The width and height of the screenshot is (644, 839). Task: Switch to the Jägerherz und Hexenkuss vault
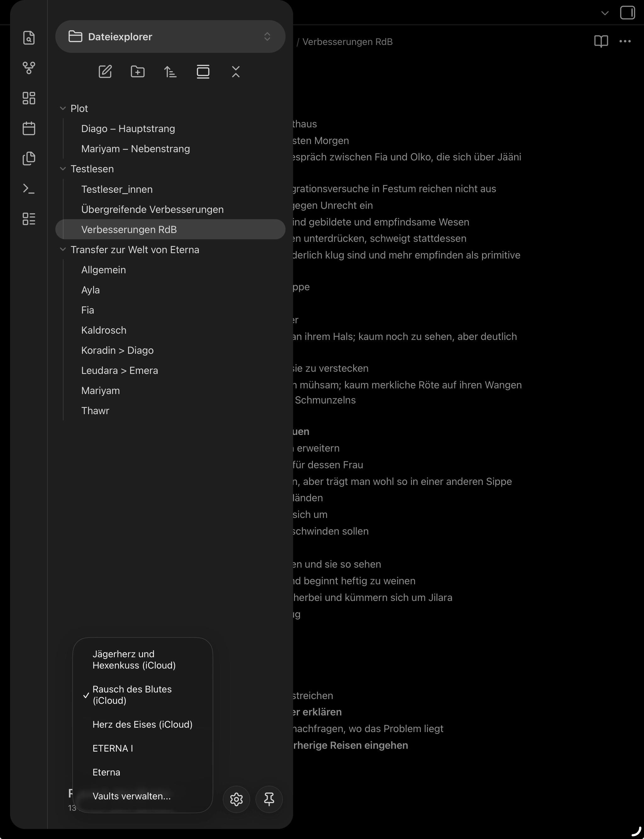(142, 659)
